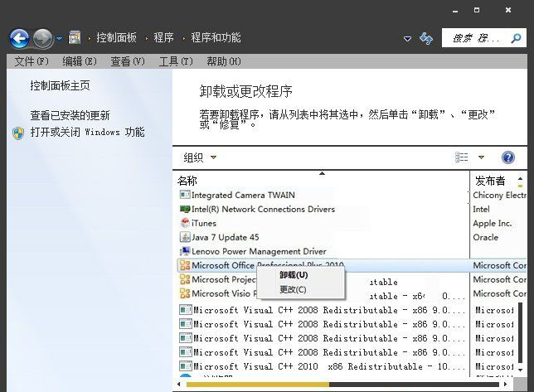Open the recent pages dropdown beside Forward

click(x=59, y=39)
